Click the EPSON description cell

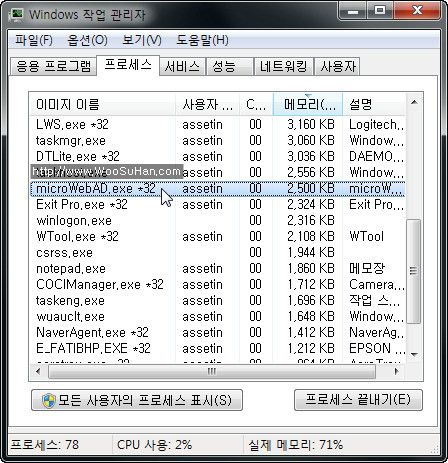(x=377, y=348)
